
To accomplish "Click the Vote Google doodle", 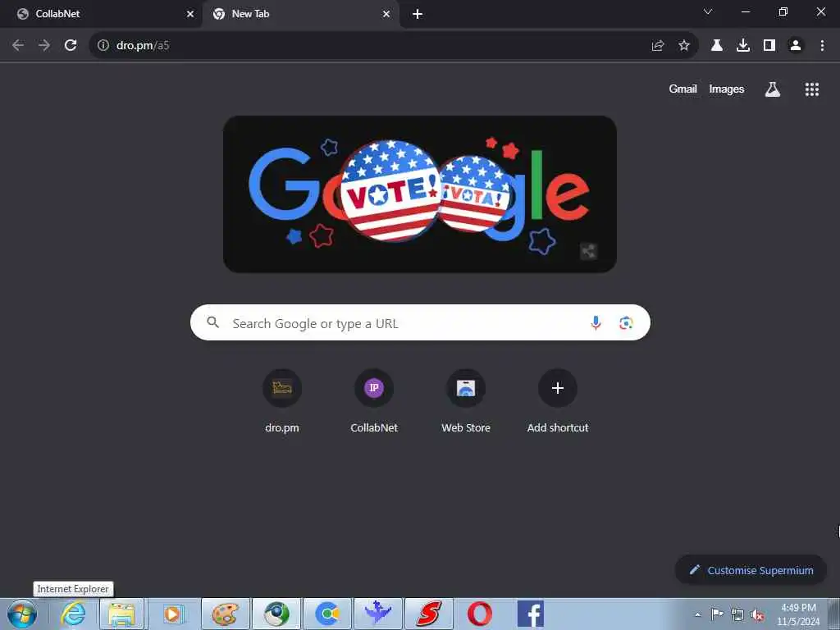I will 419,194.
